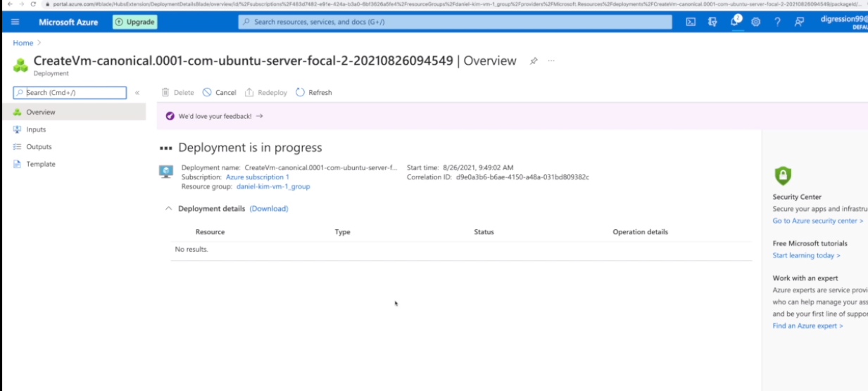Open the more options ellipsis beside the title
868x391 pixels.
click(x=551, y=61)
